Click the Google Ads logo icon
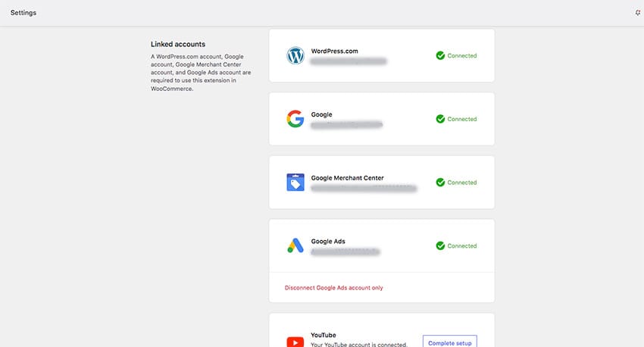The height and width of the screenshot is (347, 644). tap(295, 245)
